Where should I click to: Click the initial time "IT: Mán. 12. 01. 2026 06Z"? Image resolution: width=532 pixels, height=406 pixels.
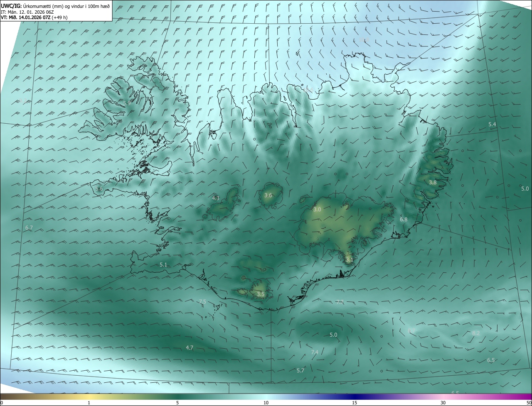pos(27,12)
